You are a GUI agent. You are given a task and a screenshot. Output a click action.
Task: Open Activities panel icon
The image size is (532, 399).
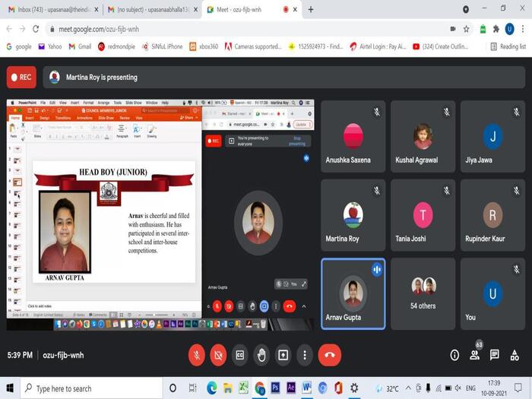click(x=515, y=355)
